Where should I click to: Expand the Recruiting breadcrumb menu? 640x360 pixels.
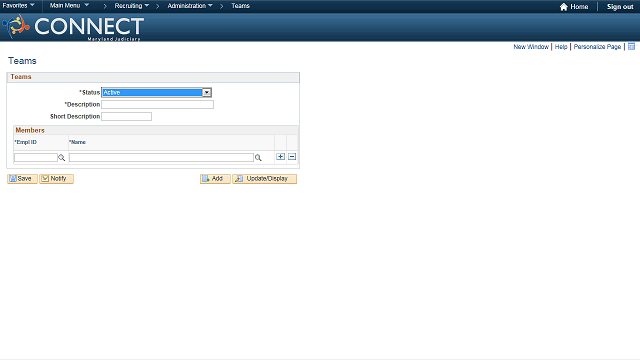tap(131, 6)
